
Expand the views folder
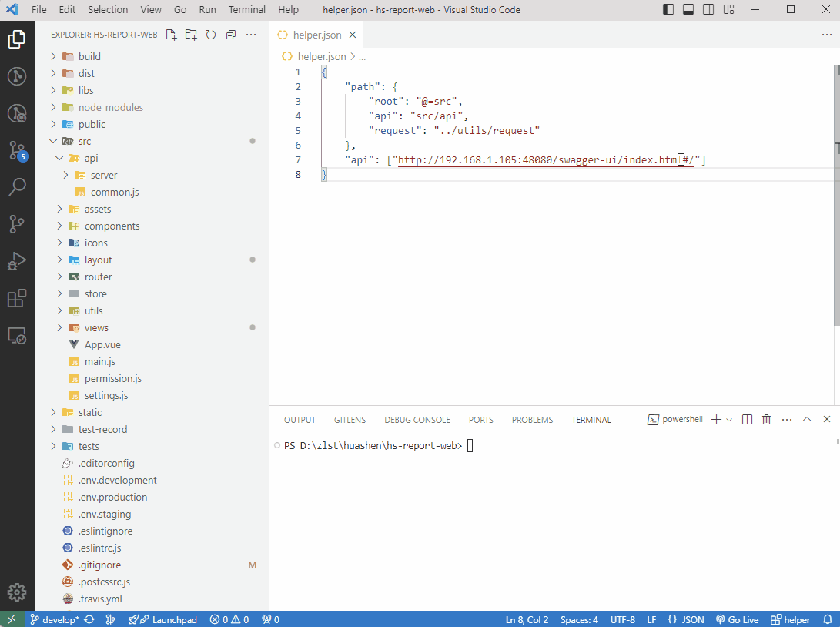(x=152, y=327)
